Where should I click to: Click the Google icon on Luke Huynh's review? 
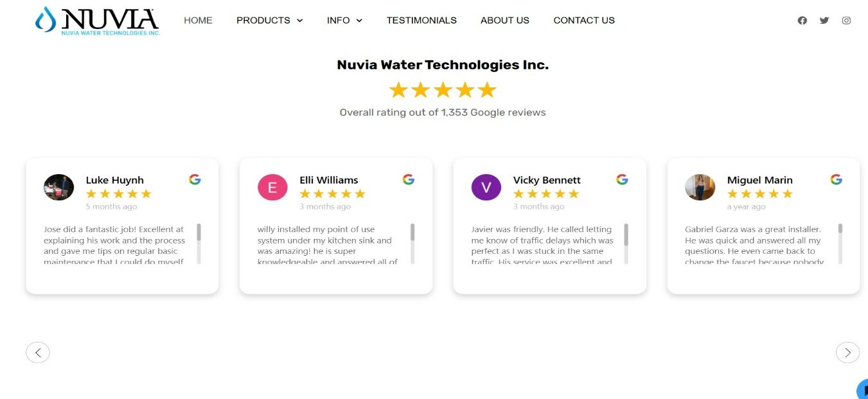point(195,179)
